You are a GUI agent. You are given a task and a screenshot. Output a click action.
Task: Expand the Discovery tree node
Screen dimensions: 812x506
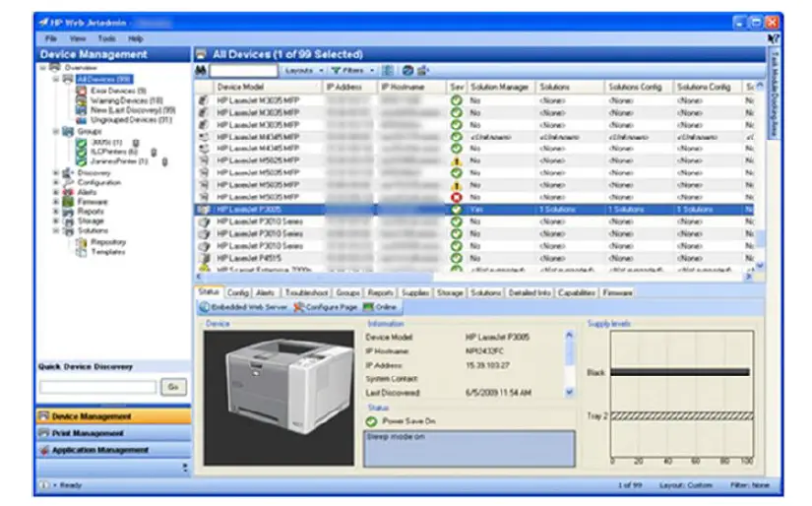(56, 173)
